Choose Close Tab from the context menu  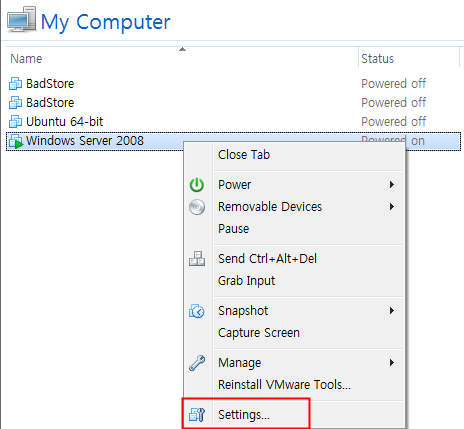pyautogui.click(x=244, y=155)
